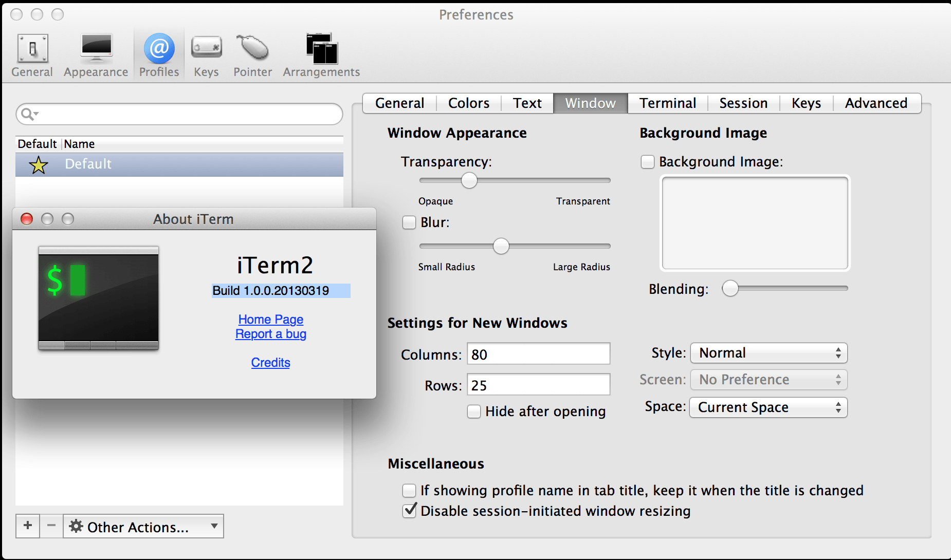Viewport: 951px width, 560px height.
Task: Click the Columns input field
Action: tap(538, 354)
